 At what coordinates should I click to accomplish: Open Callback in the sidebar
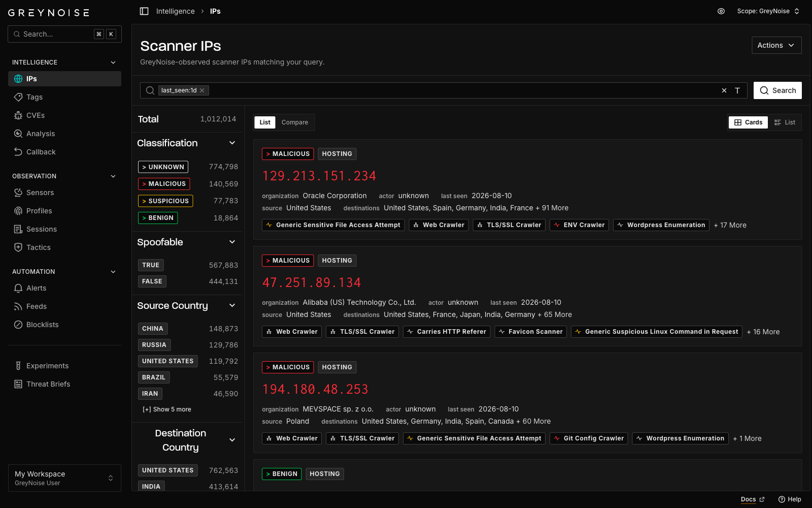(64, 152)
